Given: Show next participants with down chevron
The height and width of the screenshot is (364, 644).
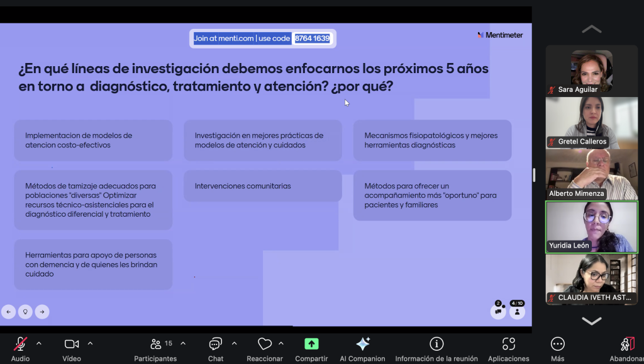Looking at the screenshot, I should pos(591,321).
